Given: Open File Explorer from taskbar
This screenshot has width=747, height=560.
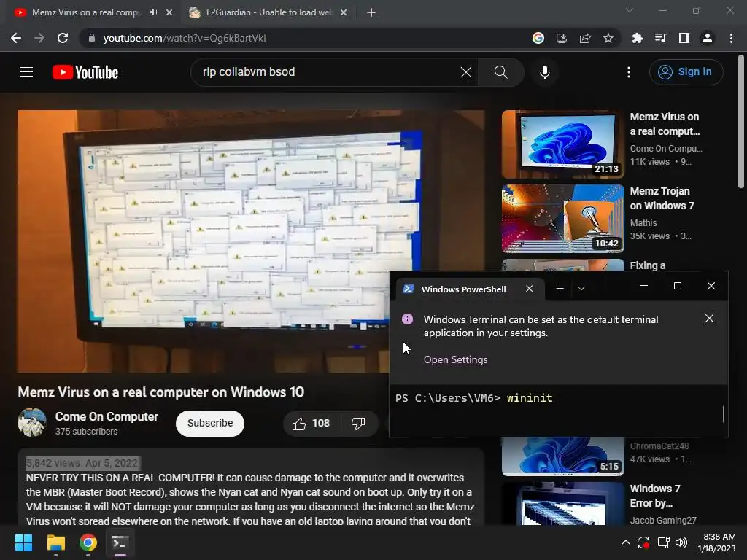Looking at the screenshot, I should [55, 542].
